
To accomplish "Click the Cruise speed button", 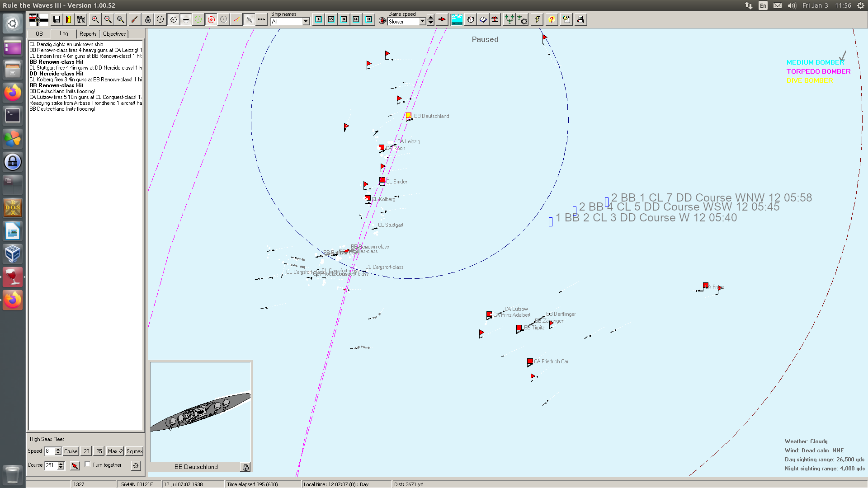I will point(71,451).
